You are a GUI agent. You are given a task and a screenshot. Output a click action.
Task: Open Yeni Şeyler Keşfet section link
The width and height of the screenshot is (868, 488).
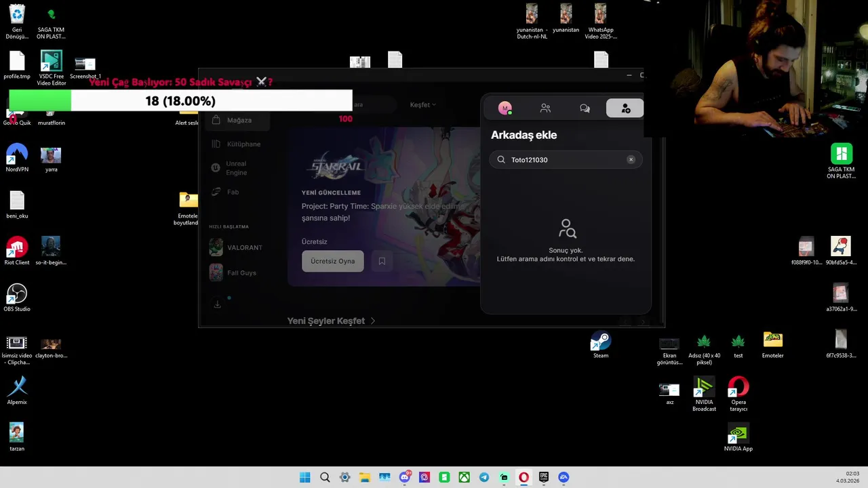pyautogui.click(x=331, y=321)
